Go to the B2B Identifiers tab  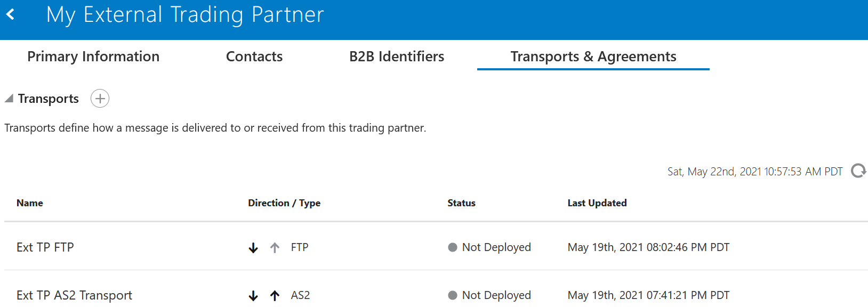pos(397,56)
